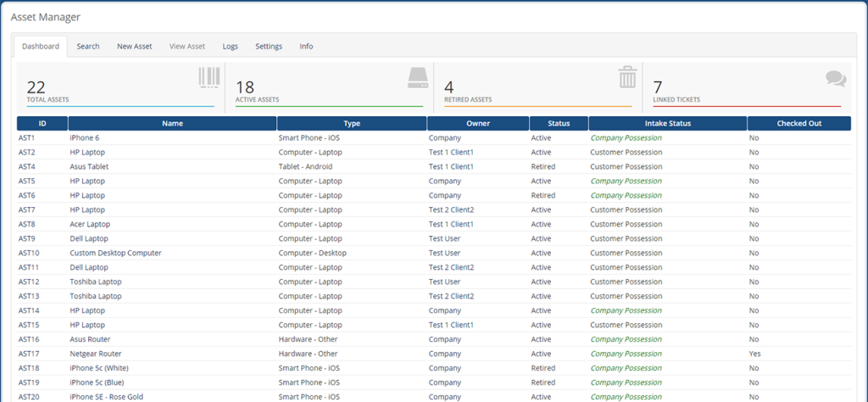The width and height of the screenshot is (868, 402).
Task: Sort by the Intake Status column header
Action: pyautogui.click(x=668, y=124)
